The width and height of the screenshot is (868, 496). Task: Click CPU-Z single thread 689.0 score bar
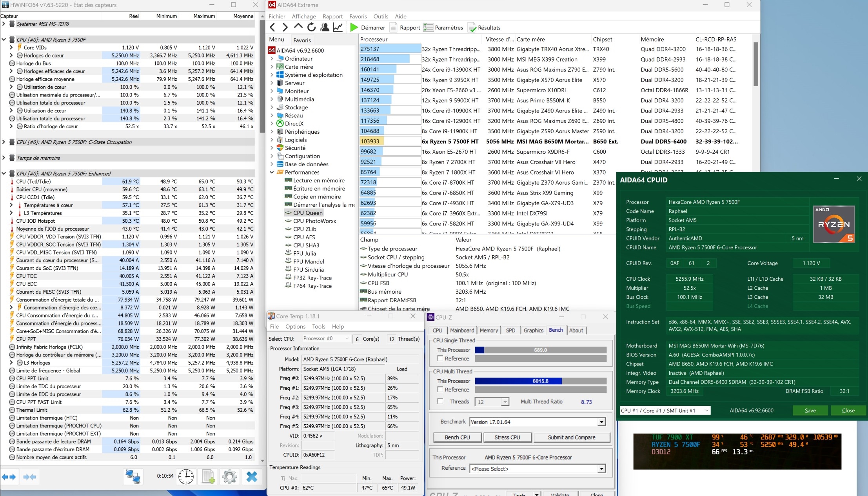540,350
